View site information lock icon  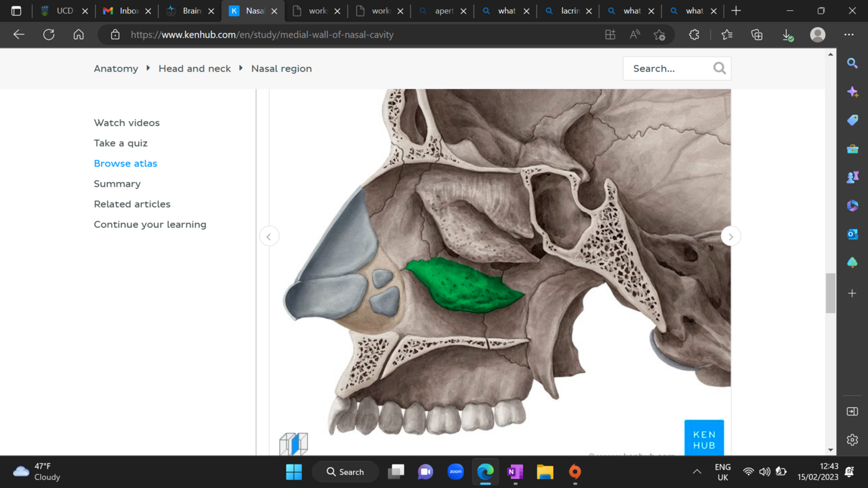pos(115,34)
